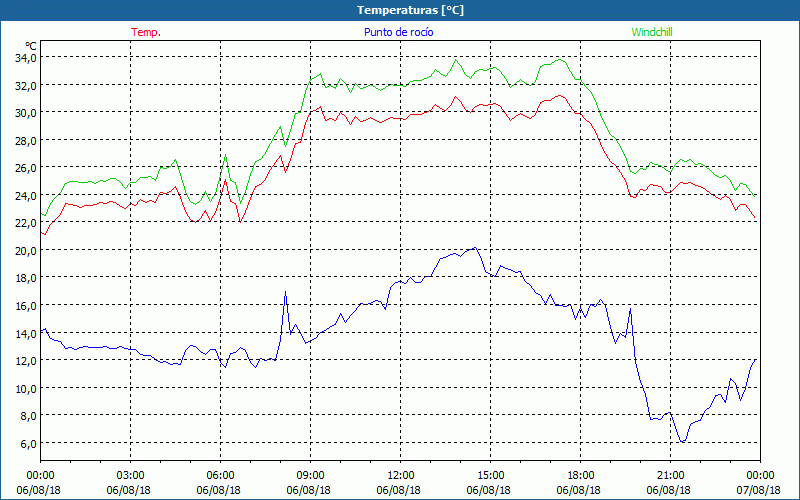Select the blue Punto de rocío legend label

point(398,32)
